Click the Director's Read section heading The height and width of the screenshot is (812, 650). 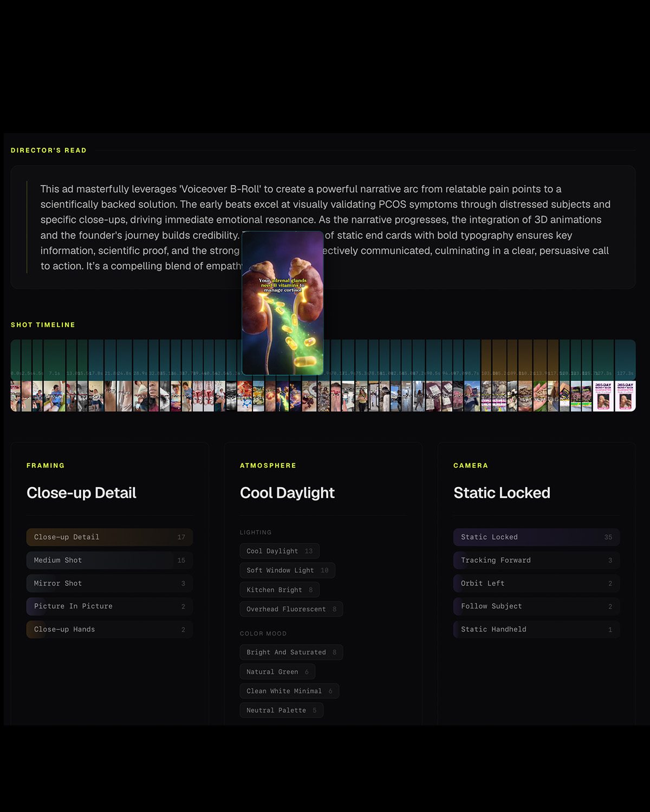49,150
